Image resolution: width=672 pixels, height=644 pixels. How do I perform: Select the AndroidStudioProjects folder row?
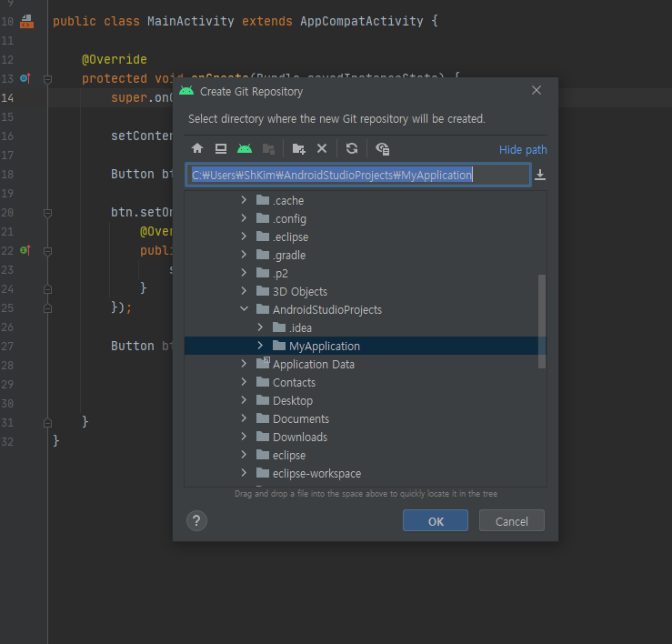tap(366, 309)
